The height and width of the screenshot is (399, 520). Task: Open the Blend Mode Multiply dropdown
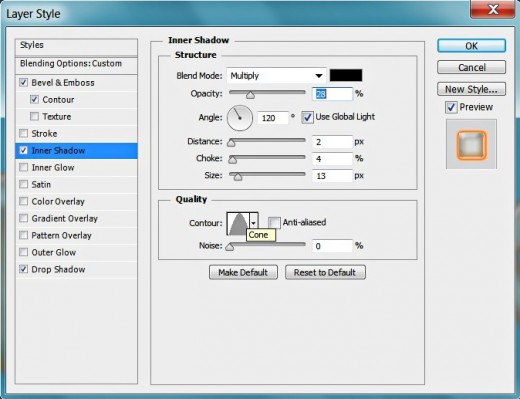[x=276, y=76]
